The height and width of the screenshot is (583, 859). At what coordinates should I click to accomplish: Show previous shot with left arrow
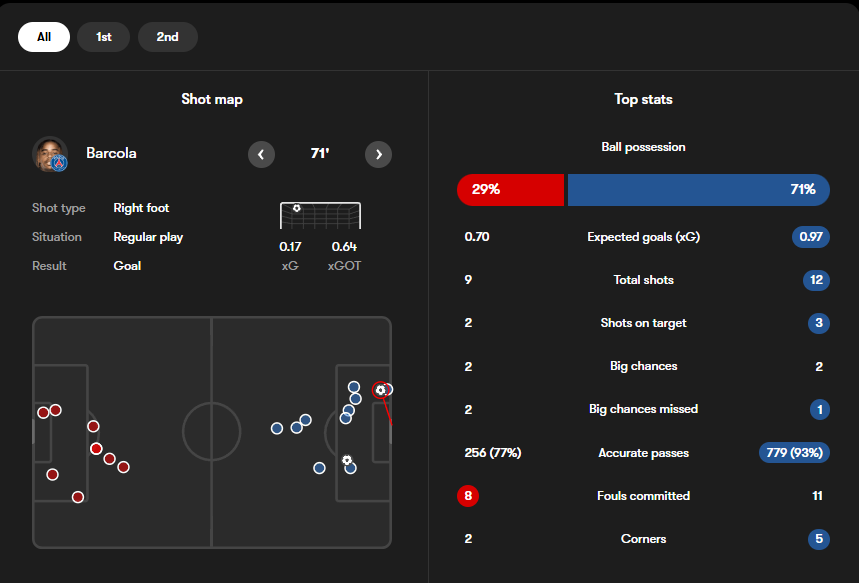coord(261,155)
